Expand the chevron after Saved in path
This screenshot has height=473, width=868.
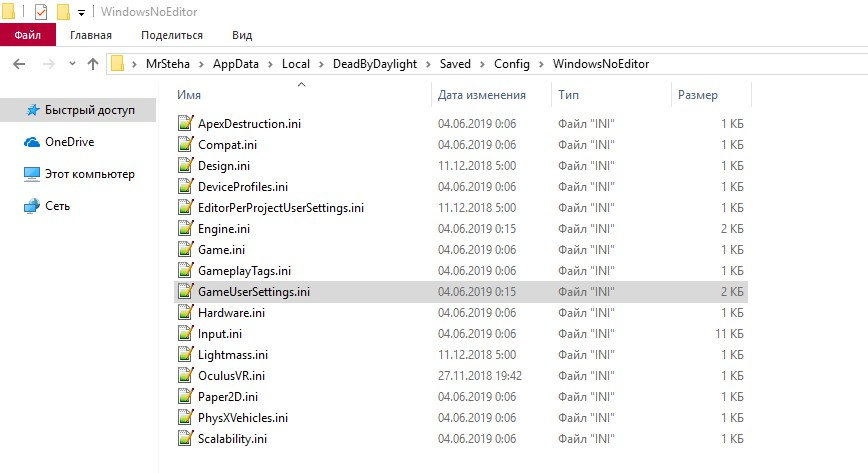(x=481, y=64)
